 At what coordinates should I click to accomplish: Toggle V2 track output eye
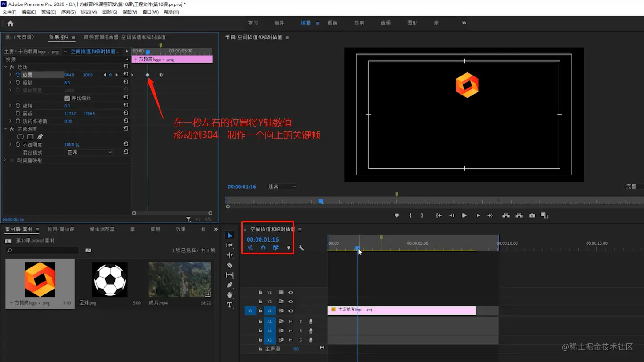[x=291, y=302]
